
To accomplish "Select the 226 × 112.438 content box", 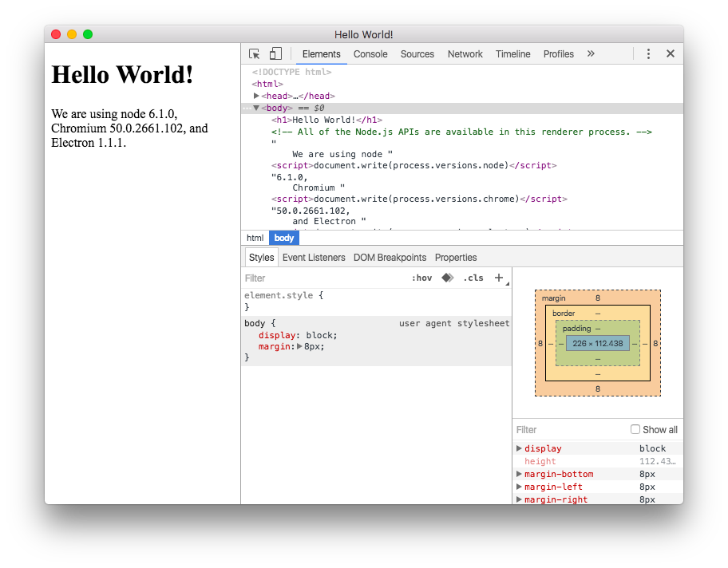I will point(598,343).
